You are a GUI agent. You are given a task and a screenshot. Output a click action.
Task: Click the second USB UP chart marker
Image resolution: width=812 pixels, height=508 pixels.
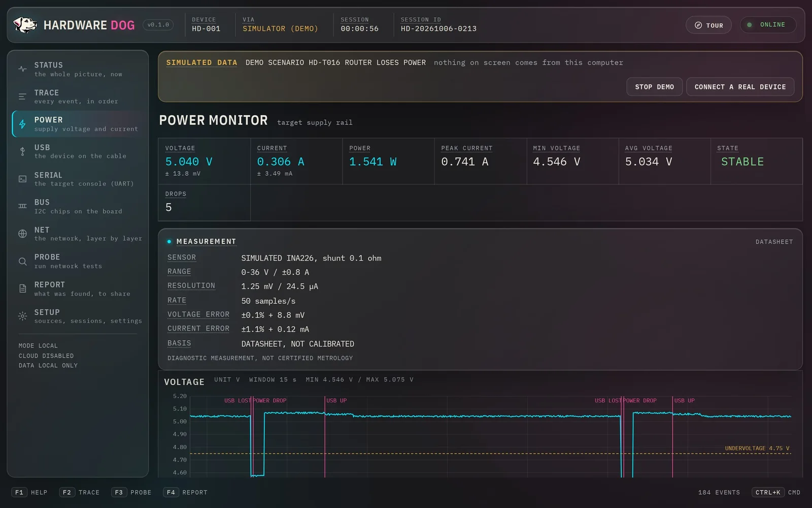pos(684,401)
